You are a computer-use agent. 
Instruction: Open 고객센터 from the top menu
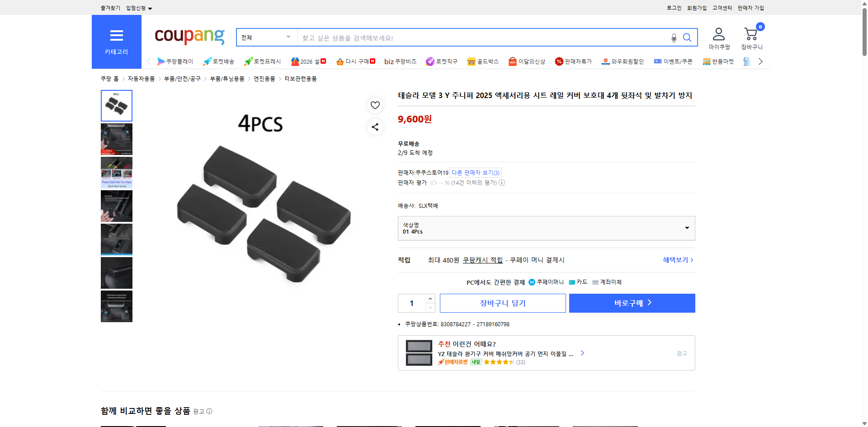tap(722, 8)
